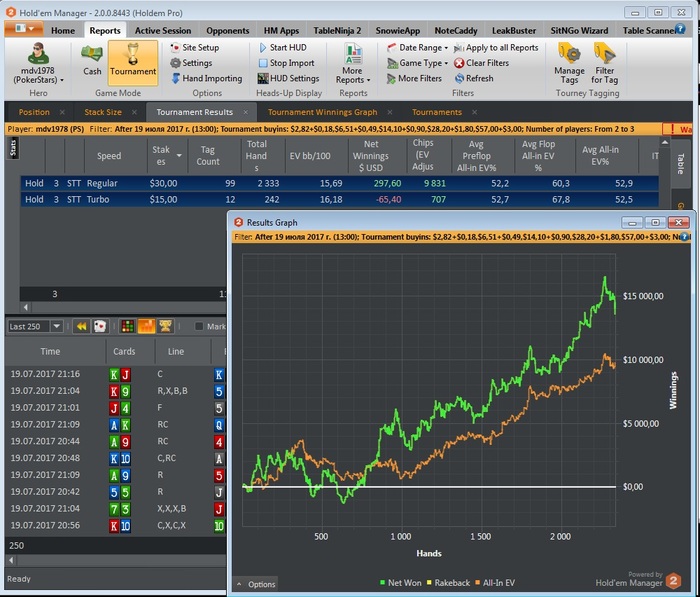This screenshot has width=700, height=597.
Task: Close the Tournaments report tab
Action: click(x=474, y=113)
